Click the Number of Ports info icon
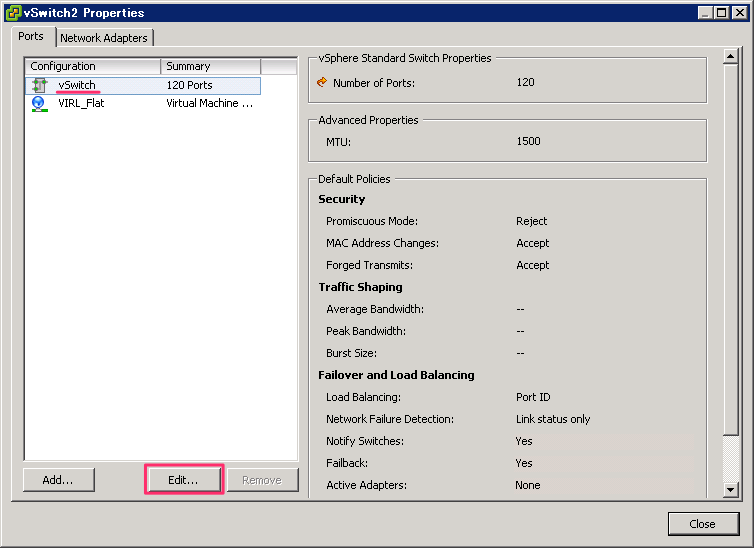This screenshot has height=548, width=754. 322,83
